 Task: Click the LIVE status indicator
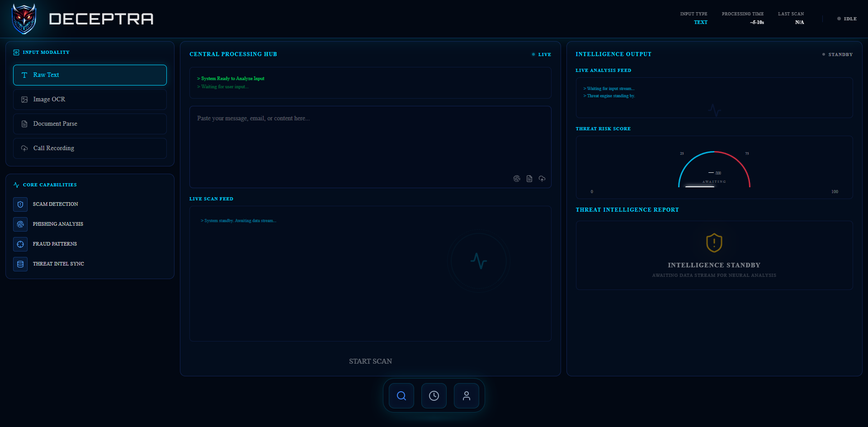pos(542,54)
